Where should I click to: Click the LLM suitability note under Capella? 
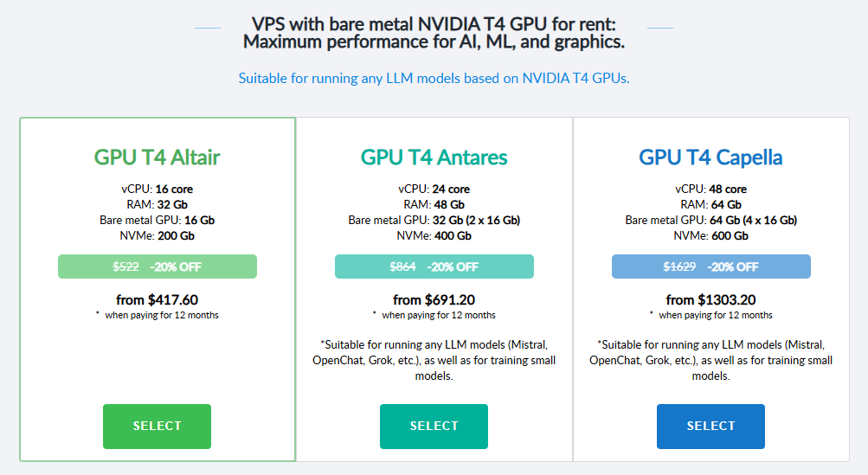(x=710, y=360)
